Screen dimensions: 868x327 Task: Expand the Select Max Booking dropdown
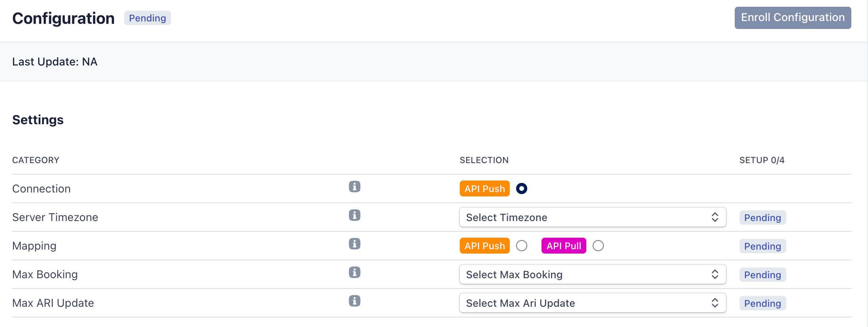click(592, 274)
